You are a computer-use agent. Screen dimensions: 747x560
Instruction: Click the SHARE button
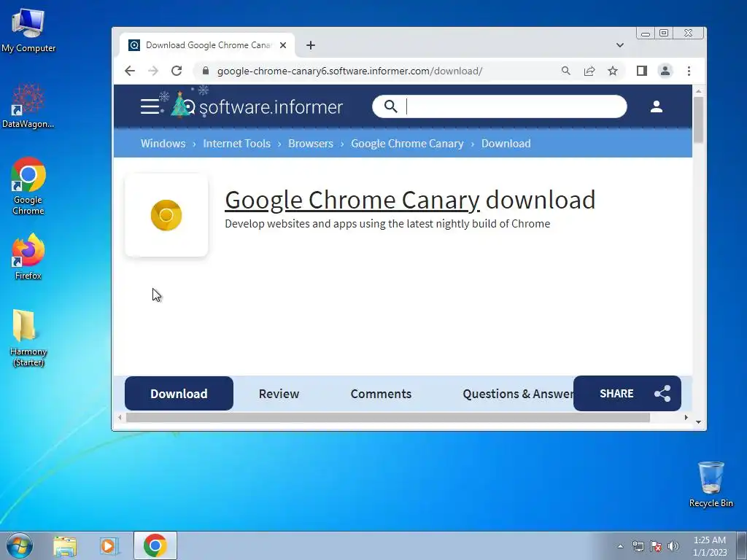pyautogui.click(x=627, y=393)
